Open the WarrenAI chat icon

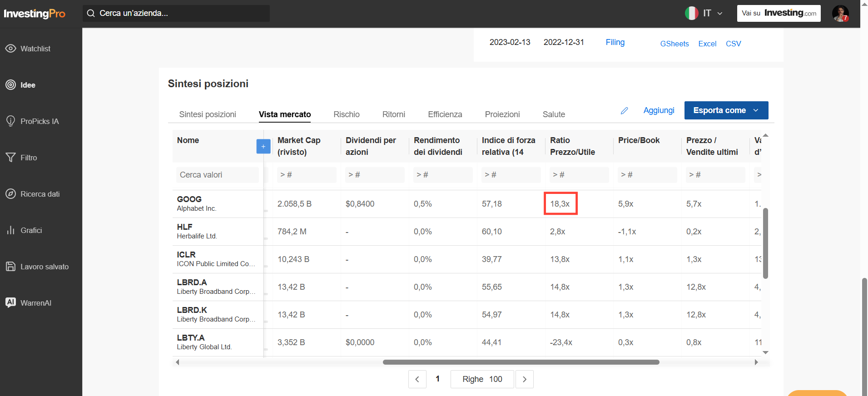(x=10, y=302)
